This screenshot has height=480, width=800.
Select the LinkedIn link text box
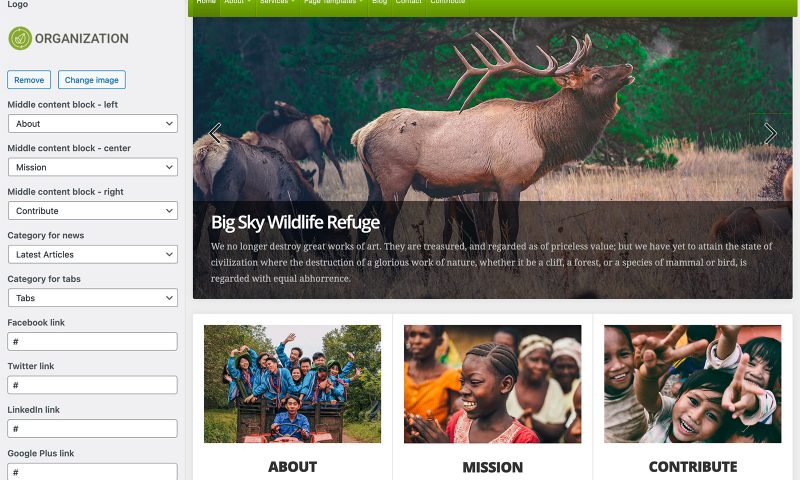click(x=92, y=429)
